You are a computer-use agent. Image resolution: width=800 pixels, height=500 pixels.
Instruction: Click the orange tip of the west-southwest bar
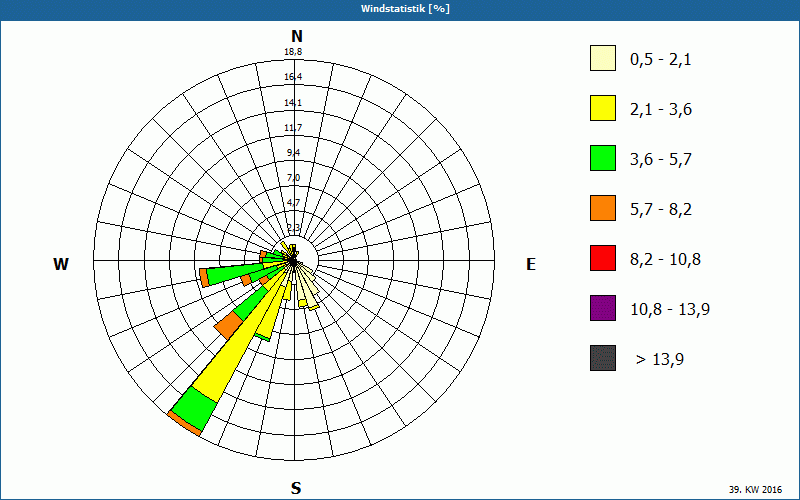click(204, 278)
